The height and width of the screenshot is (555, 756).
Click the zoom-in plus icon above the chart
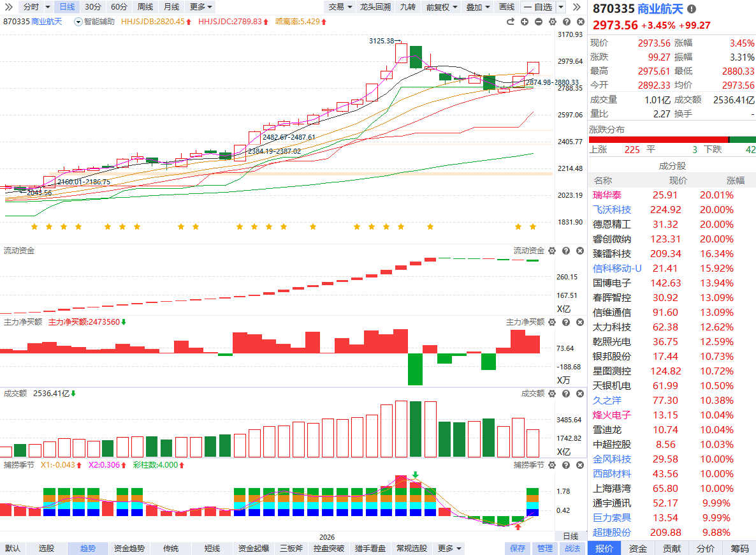click(x=525, y=22)
